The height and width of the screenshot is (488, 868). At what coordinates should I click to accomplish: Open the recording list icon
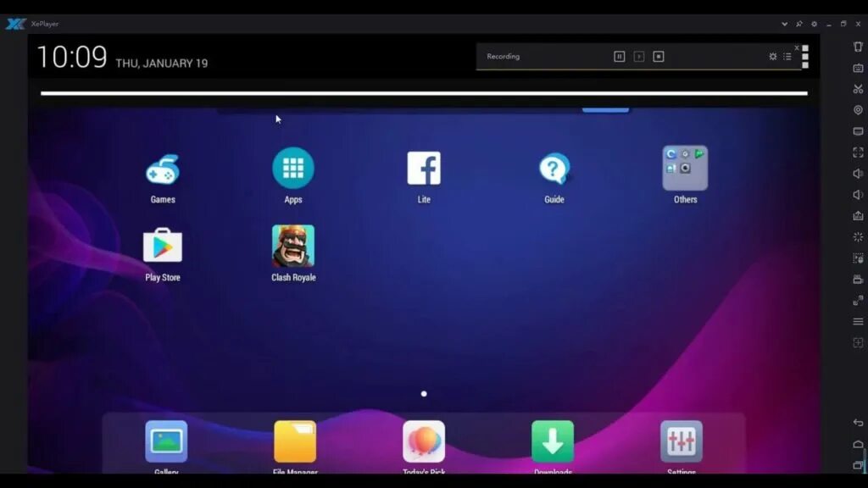coord(787,57)
